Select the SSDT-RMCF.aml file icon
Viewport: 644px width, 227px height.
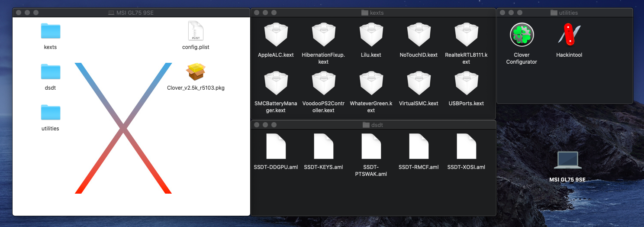pos(419,146)
